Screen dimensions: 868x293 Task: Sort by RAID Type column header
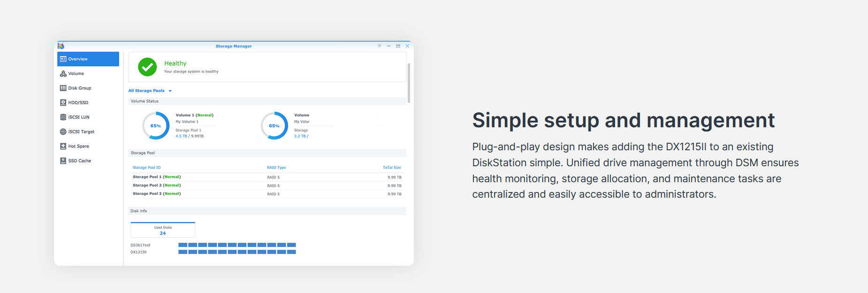coord(276,168)
